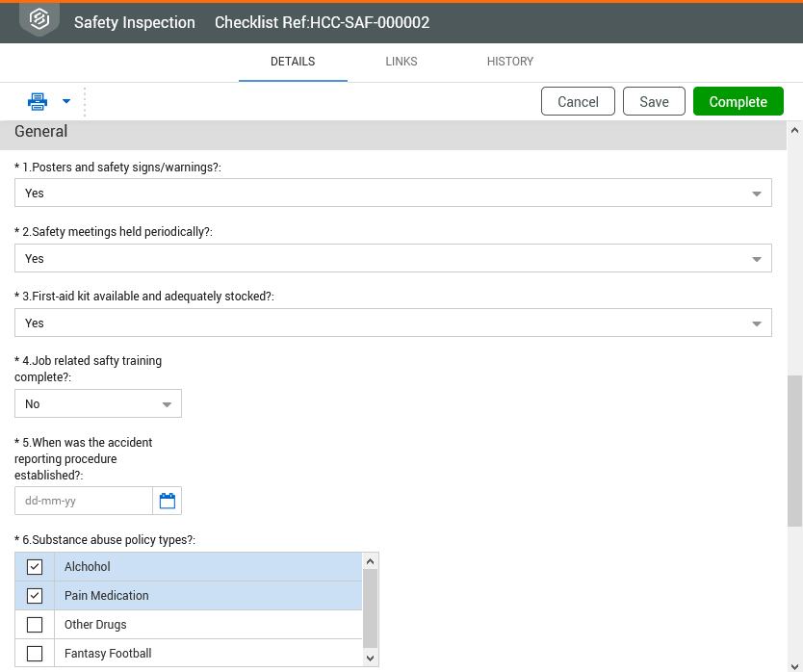Screen dimensions: 803x672
Task: Open the print options dropdown arrow
Action: pos(66,101)
